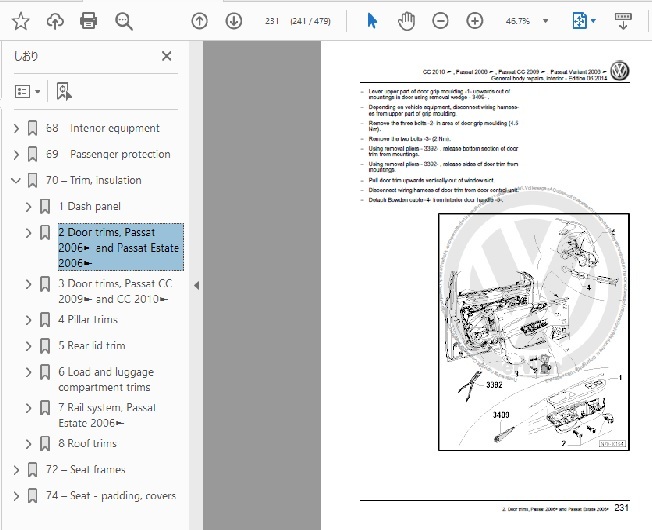The height and width of the screenshot is (530, 652).
Task: Open 74 – Seat - padding, covers section
Action: [x=111, y=495]
